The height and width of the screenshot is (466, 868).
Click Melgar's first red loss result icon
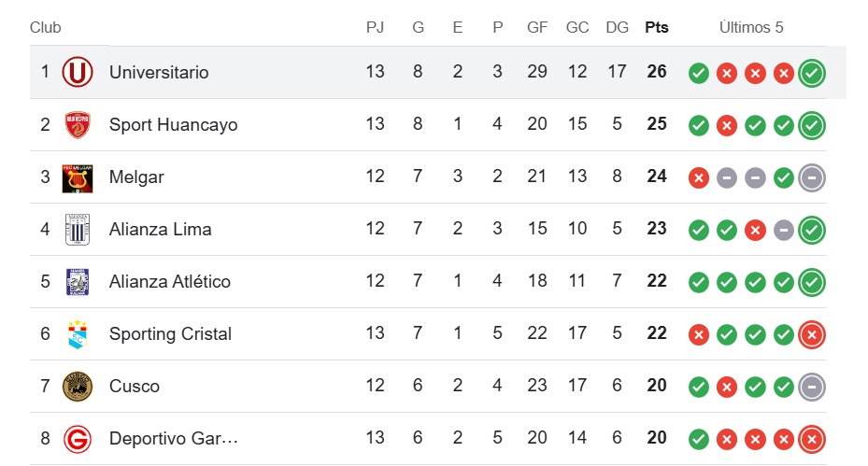point(699,177)
